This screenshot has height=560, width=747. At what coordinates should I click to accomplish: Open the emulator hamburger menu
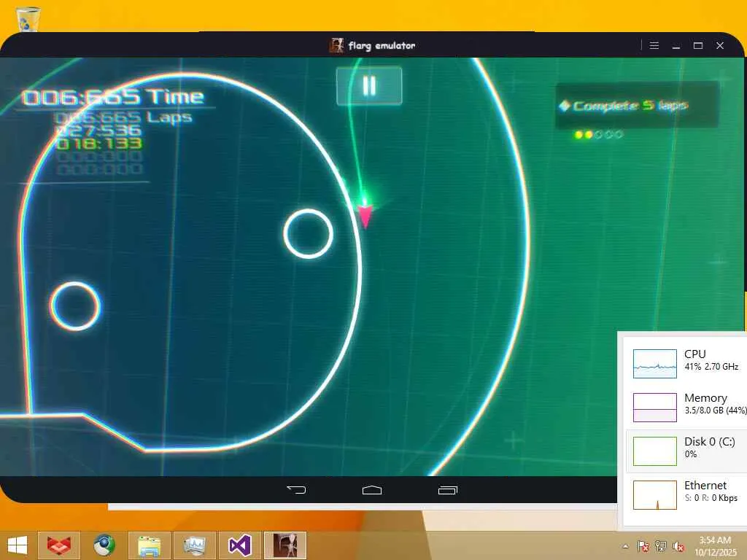pos(654,46)
